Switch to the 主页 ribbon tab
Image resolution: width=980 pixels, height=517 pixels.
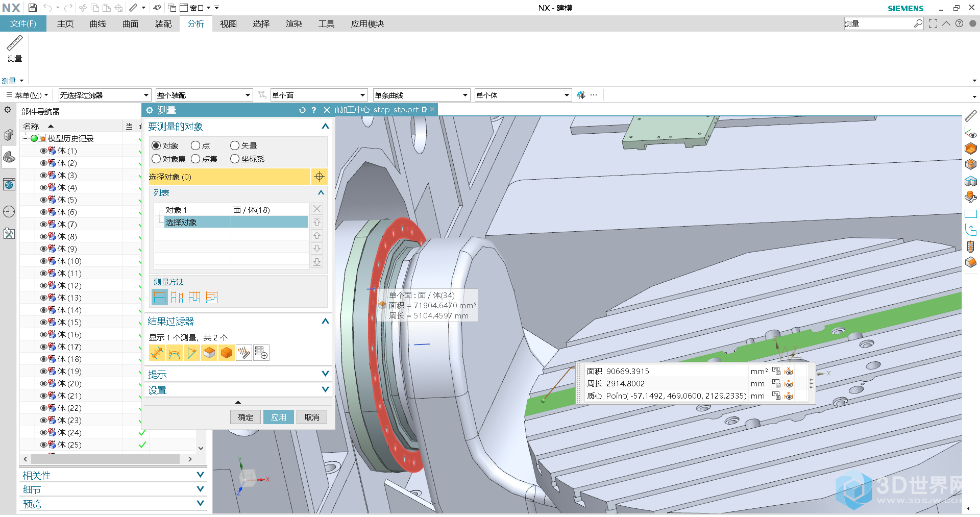[65, 23]
